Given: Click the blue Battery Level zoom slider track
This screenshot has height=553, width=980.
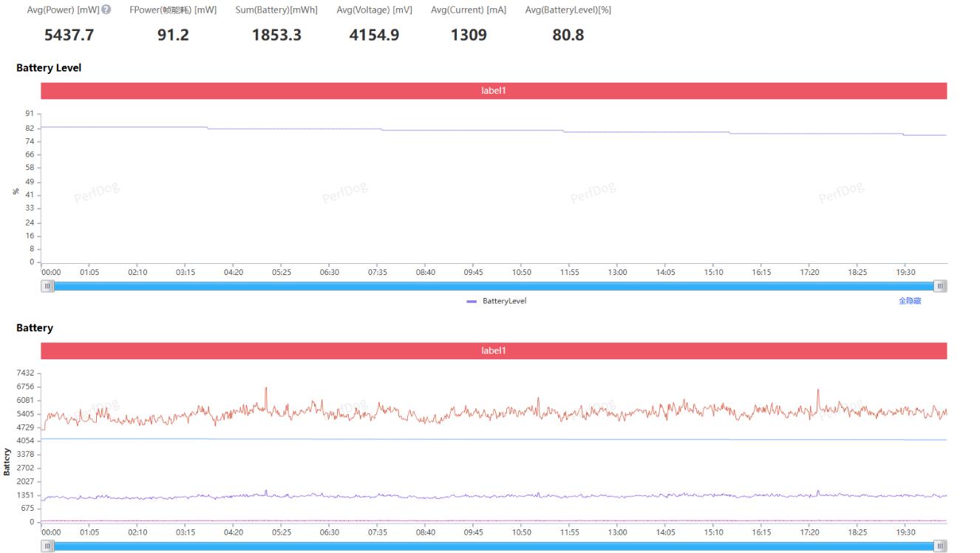Looking at the screenshot, I should [494, 286].
